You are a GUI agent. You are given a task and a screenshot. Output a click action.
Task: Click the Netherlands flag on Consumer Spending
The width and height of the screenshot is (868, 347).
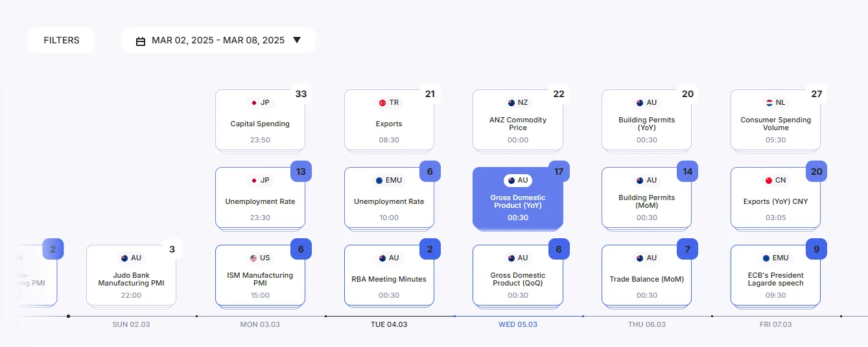click(x=769, y=103)
